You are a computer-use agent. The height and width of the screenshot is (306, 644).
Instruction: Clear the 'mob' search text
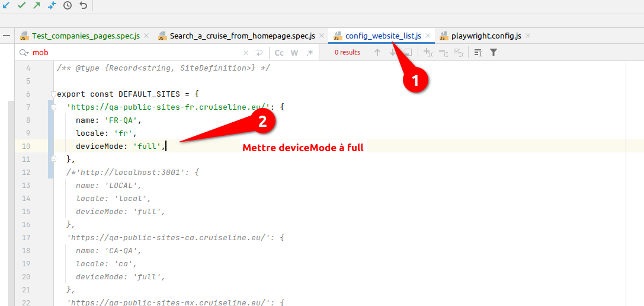[x=246, y=53]
